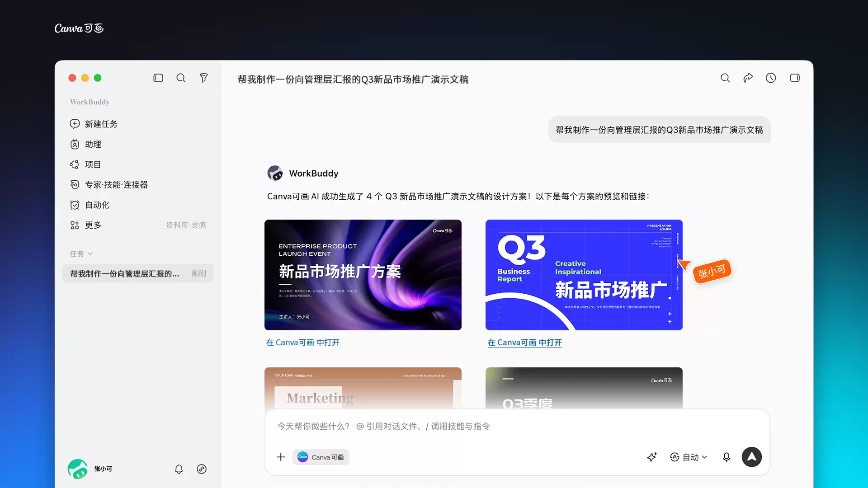
Task: Click the circular icon beside the bell
Action: [x=202, y=469]
